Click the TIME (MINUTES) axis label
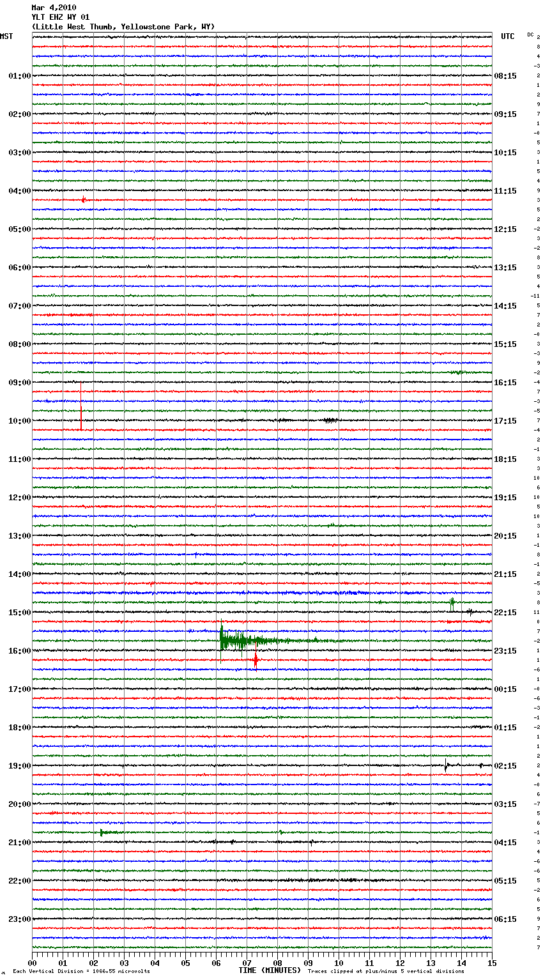Viewport: 543px width, 980px height. point(270,970)
